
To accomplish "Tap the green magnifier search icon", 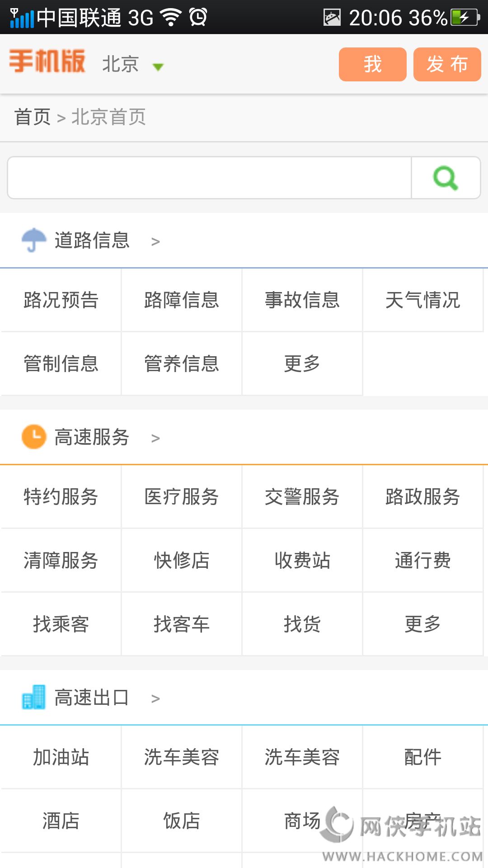I will [446, 178].
